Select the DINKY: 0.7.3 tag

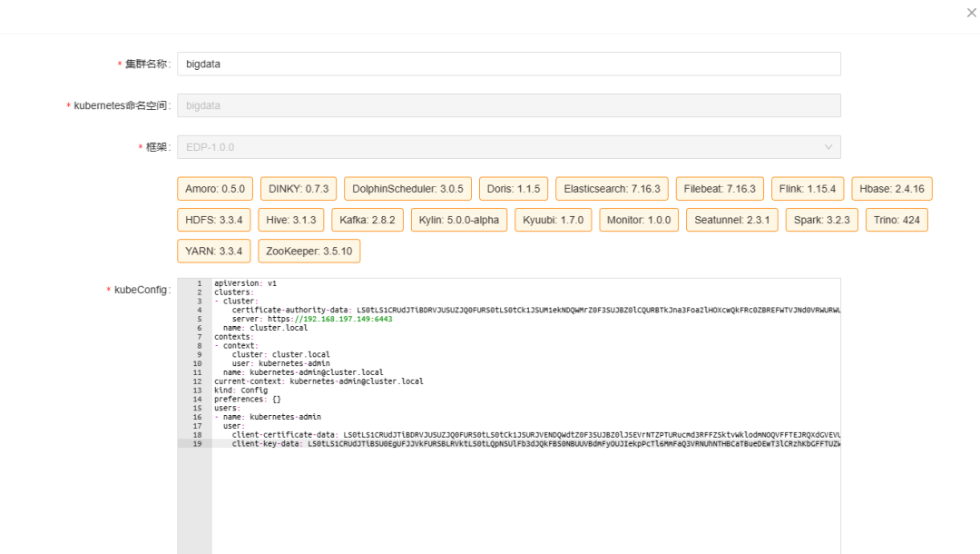click(x=299, y=189)
